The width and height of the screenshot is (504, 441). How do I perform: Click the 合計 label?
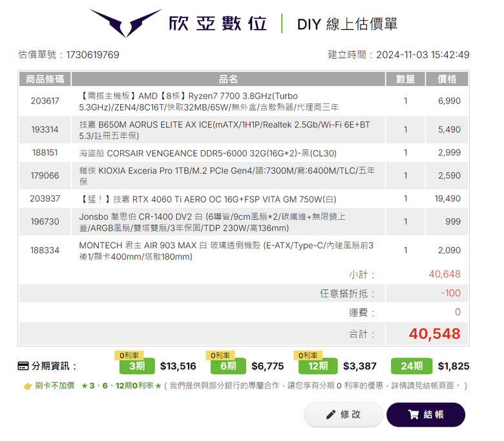(x=362, y=334)
